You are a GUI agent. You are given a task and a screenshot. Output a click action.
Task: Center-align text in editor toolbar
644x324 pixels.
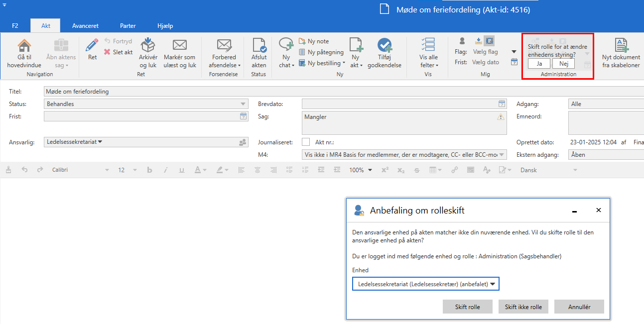[257, 170]
